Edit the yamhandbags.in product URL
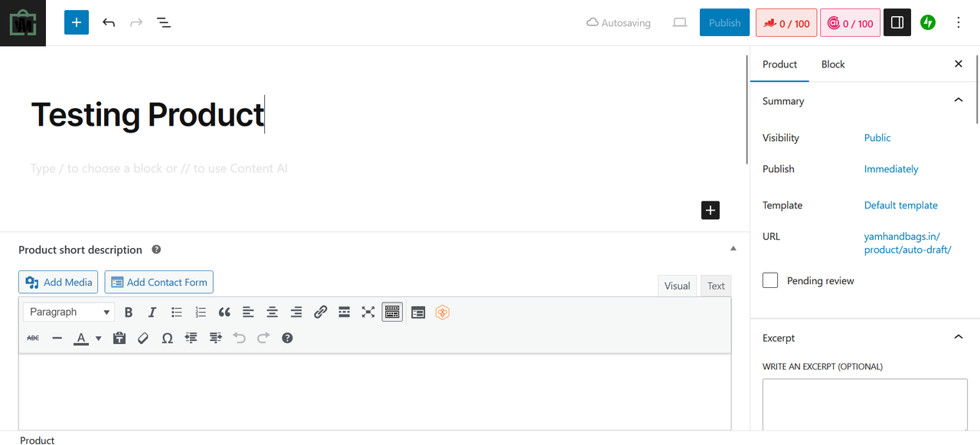The height and width of the screenshot is (445, 980). [x=908, y=243]
